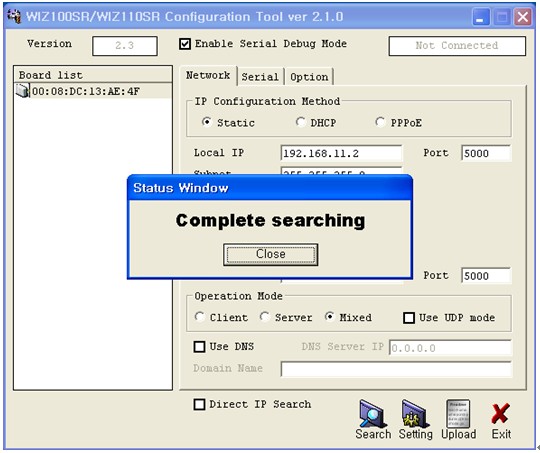Click the app icon in title bar

coord(14,16)
